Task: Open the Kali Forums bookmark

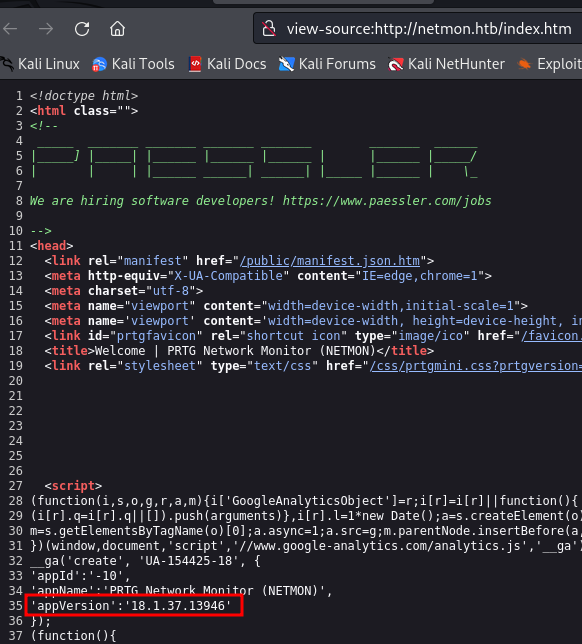Action: [x=327, y=64]
